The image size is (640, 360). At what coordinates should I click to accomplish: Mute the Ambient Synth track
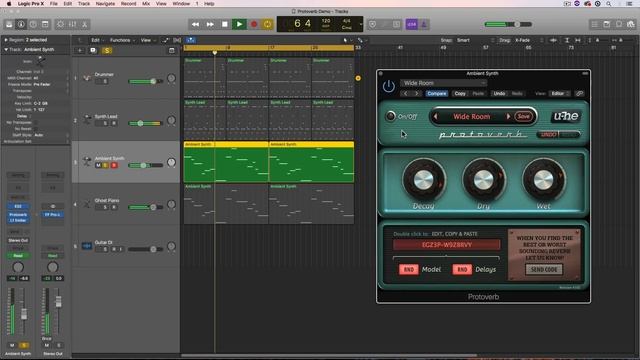[x=98, y=165]
